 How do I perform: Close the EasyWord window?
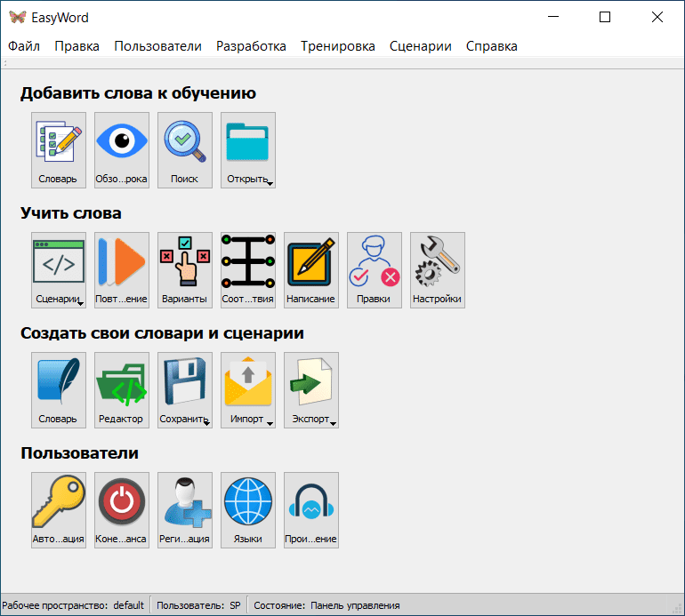[657, 17]
